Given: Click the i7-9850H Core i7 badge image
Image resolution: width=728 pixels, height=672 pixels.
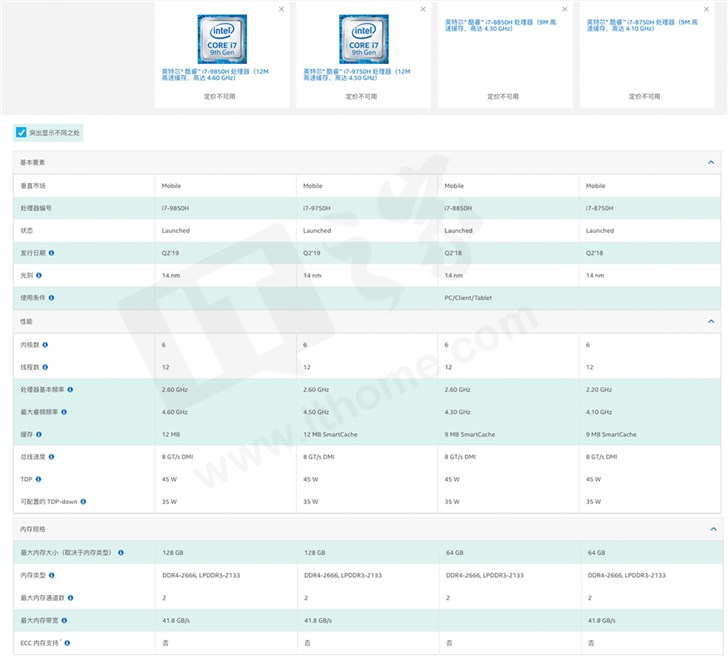Looking at the screenshot, I should (222, 39).
